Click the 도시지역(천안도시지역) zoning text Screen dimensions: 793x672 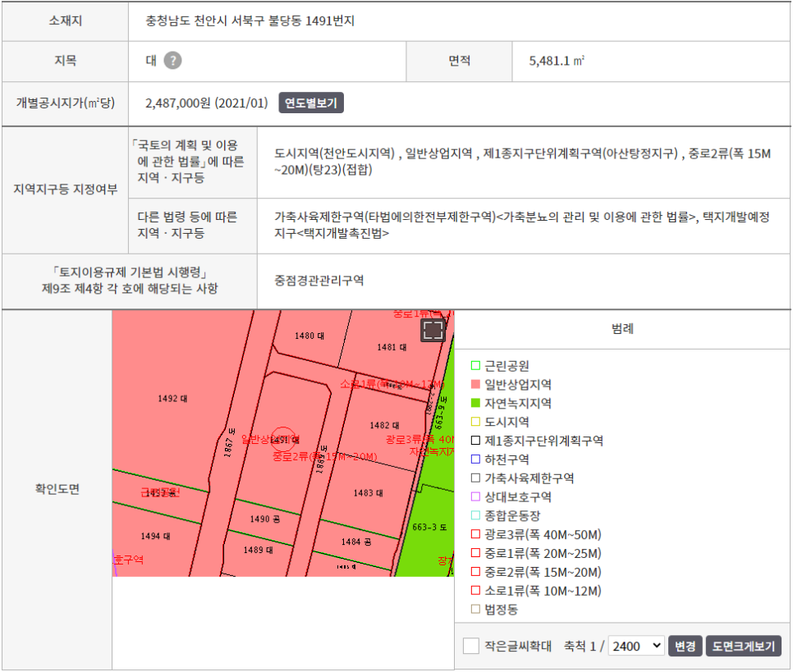334,153
